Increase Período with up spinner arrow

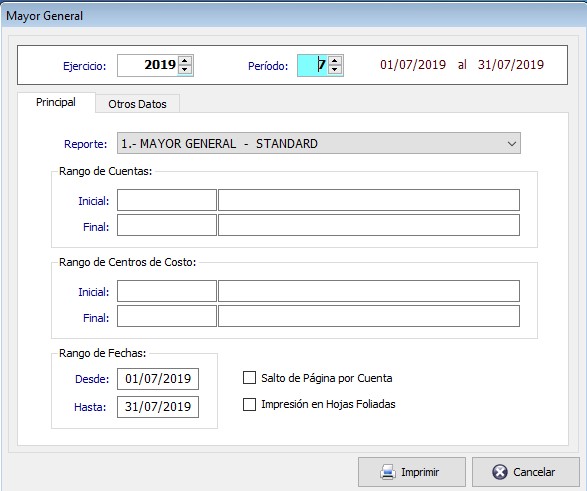click(x=335, y=61)
